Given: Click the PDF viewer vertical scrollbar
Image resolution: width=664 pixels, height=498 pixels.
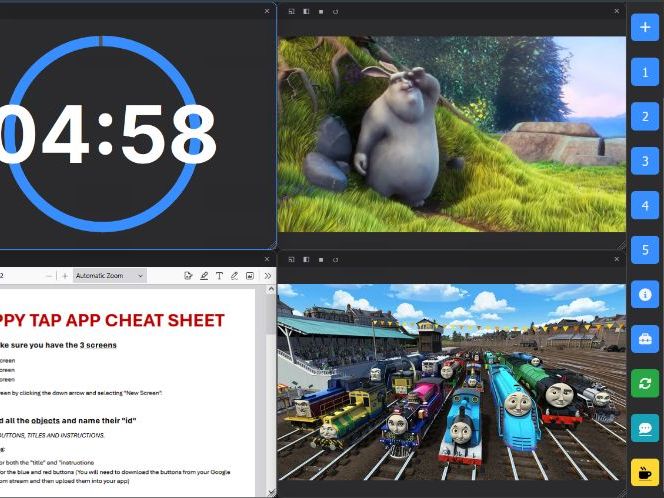Looking at the screenshot, I should [271, 390].
